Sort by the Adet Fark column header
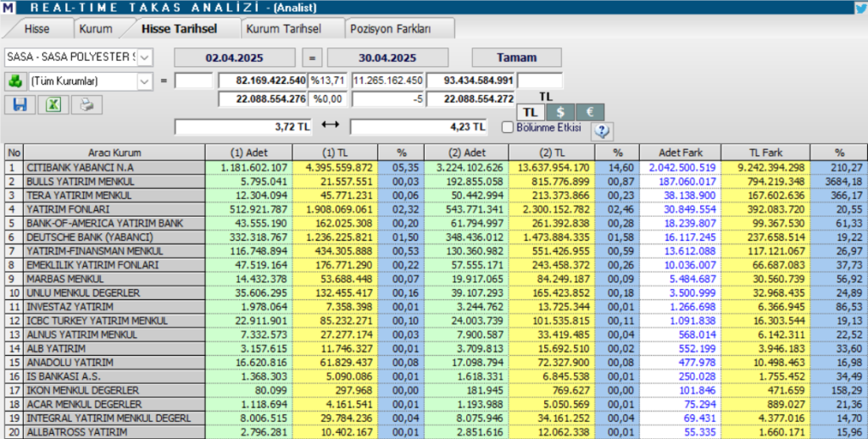The height and width of the screenshot is (439, 868). [680, 153]
